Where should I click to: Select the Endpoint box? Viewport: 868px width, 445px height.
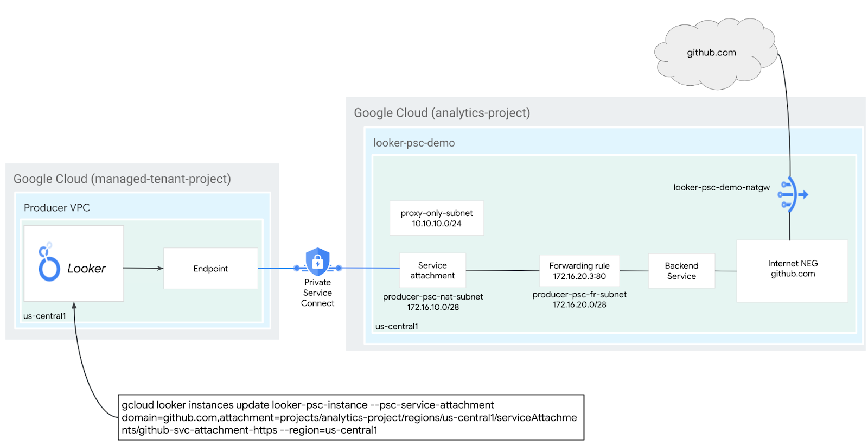[210, 269]
